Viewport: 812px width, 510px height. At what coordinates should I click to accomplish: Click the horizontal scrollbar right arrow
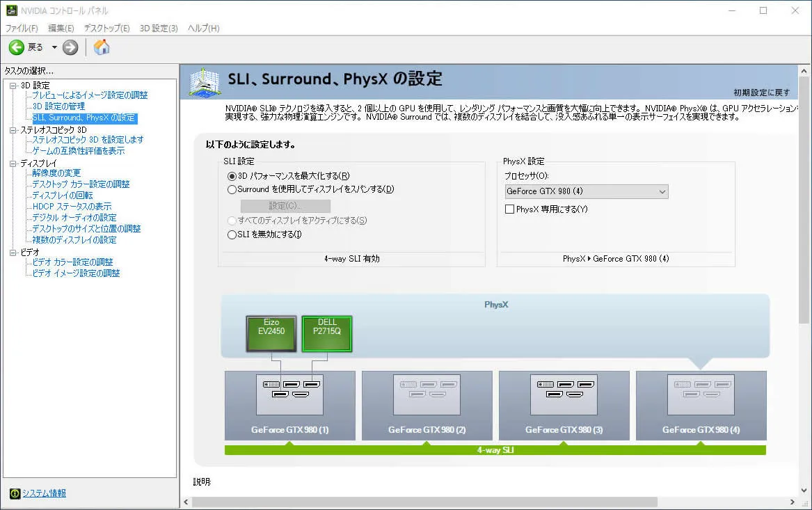793,502
